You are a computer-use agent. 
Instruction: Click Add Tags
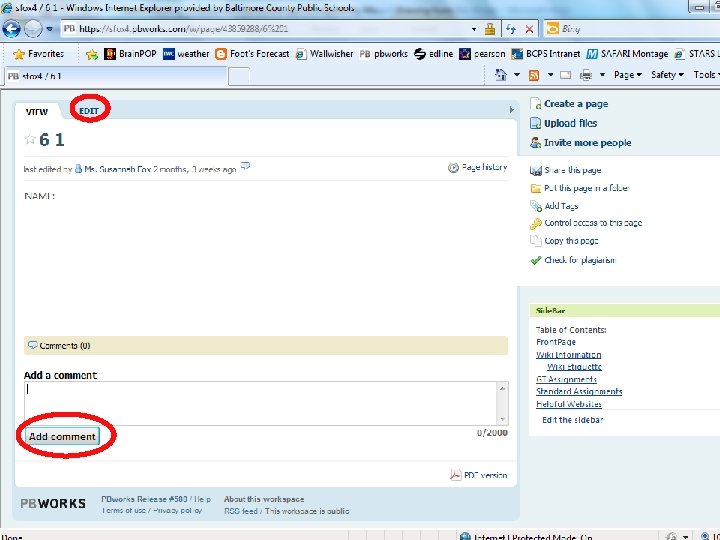pos(555,206)
